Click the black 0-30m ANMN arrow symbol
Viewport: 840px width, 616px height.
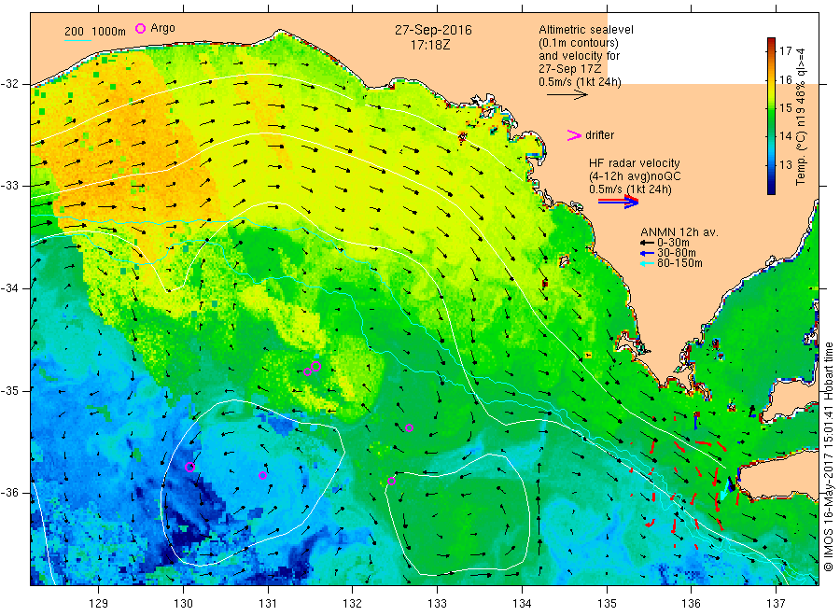click(x=647, y=243)
